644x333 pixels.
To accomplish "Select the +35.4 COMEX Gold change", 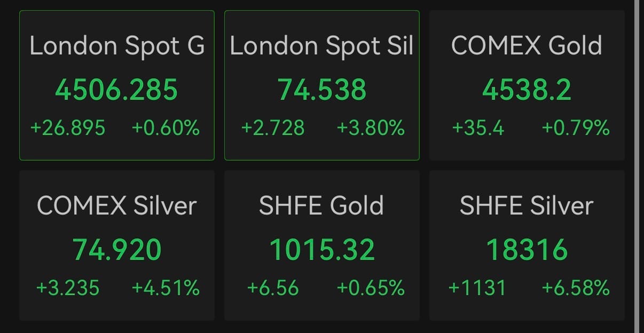I will 478,128.
